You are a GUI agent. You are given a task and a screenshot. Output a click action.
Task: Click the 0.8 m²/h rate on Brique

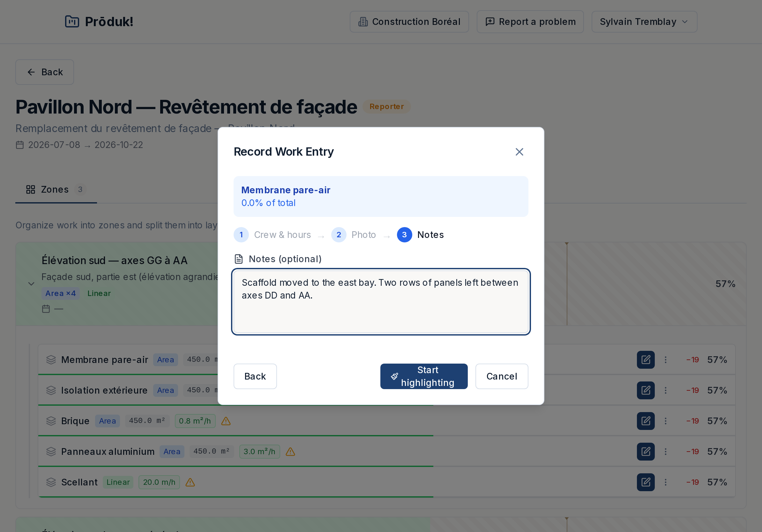tap(195, 421)
